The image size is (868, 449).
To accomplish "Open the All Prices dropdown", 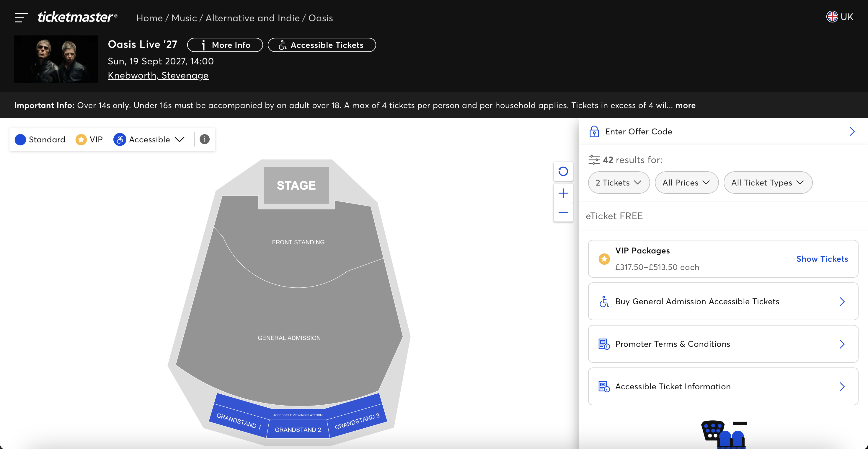I will pyautogui.click(x=686, y=183).
